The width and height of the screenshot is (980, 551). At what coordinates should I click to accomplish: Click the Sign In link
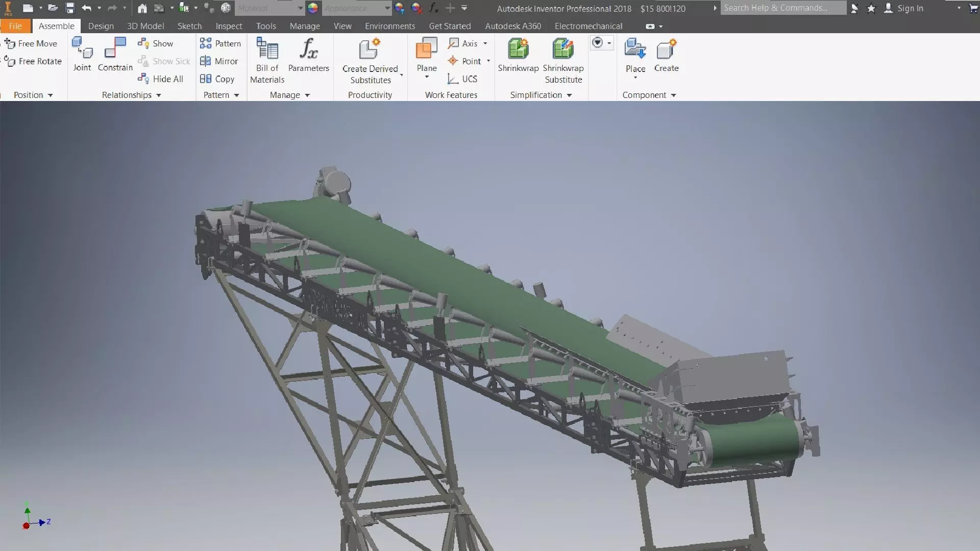point(910,8)
